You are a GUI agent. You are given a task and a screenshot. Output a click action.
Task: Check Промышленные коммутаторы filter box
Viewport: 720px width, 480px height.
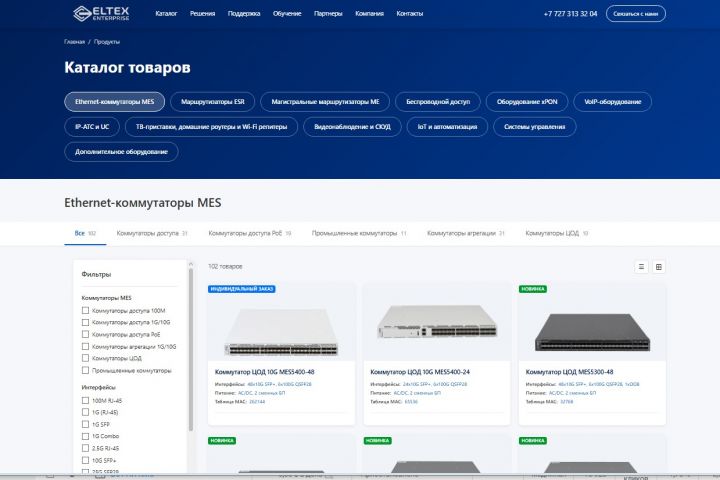85,370
